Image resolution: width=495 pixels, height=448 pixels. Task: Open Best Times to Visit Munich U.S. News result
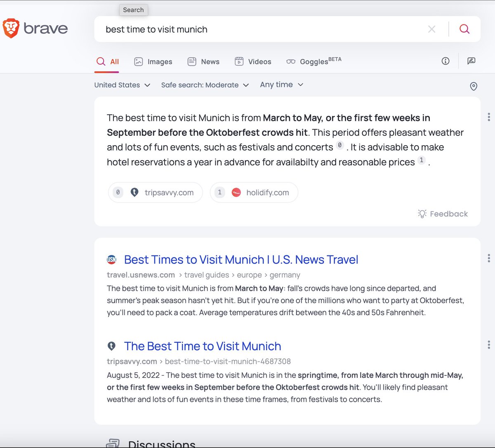click(x=241, y=259)
